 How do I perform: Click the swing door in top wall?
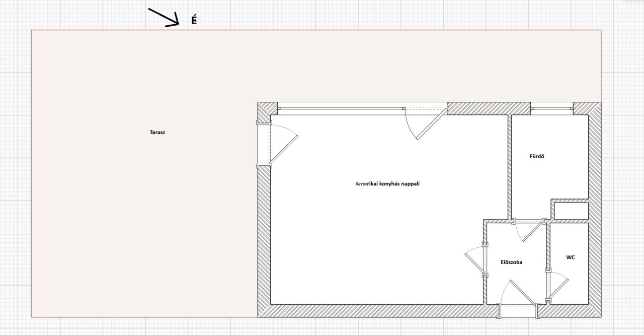[x=426, y=122]
